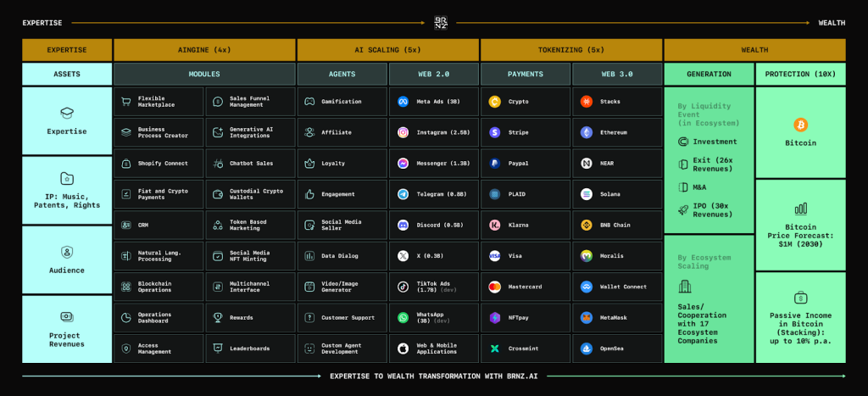Image resolution: width=868 pixels, height=396 pixels.
Task: Select the AINGINE (4x) header
Action: pos(204,50)
